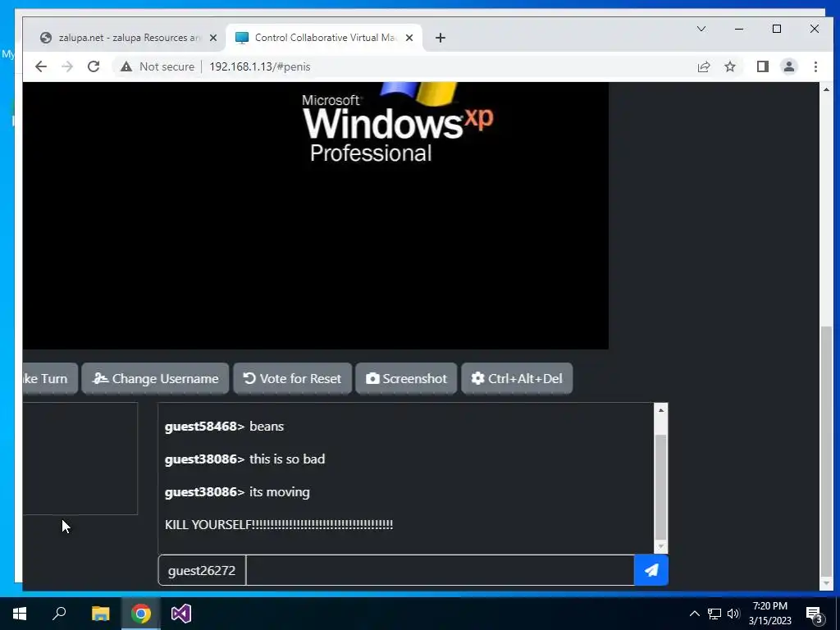Viewport: 840px width, 630px height.
Task: Send the chat message with paper plane
Action: pos(651,570)
